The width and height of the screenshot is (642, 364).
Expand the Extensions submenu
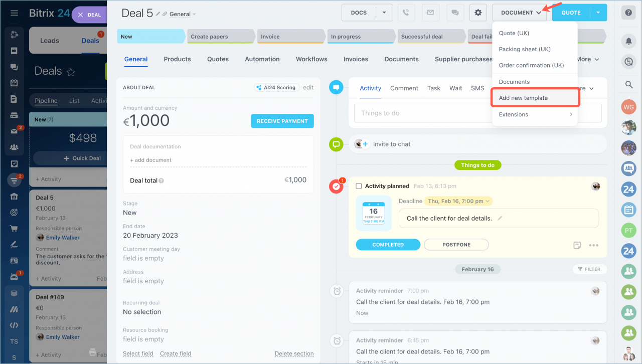point(535,114)
